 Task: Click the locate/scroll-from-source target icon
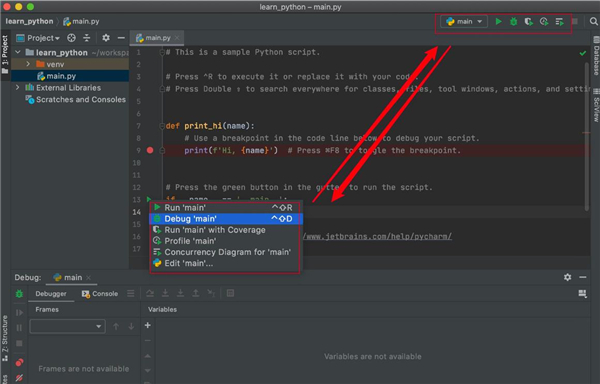pos(71,38)
